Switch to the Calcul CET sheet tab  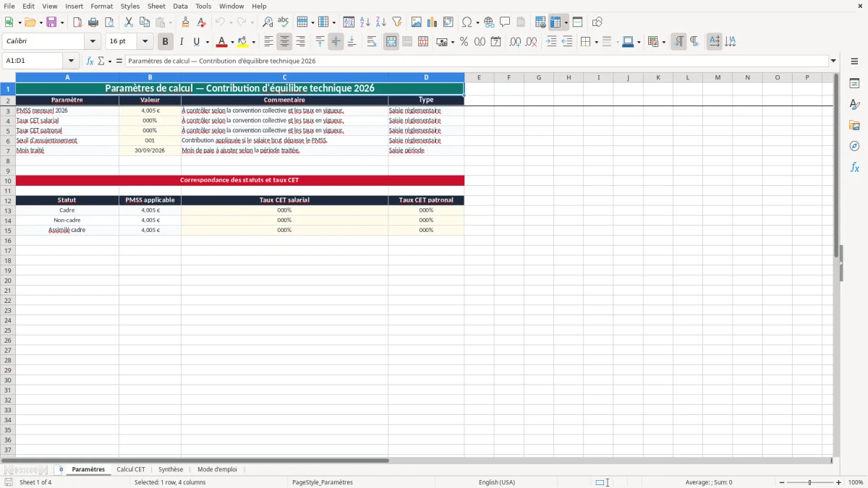tap(131, 469)
